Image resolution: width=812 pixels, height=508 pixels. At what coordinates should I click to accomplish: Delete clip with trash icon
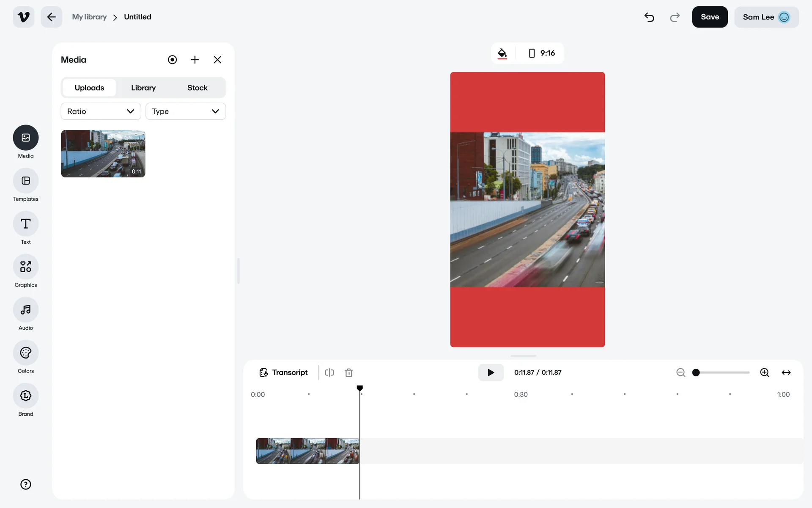tap(348, 373)
